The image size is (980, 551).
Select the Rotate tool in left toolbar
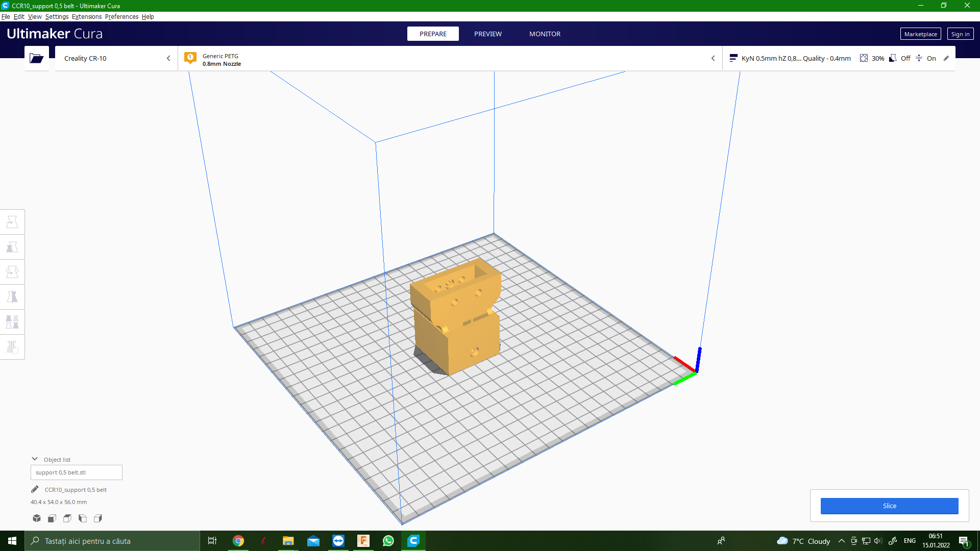click(12, 272)
